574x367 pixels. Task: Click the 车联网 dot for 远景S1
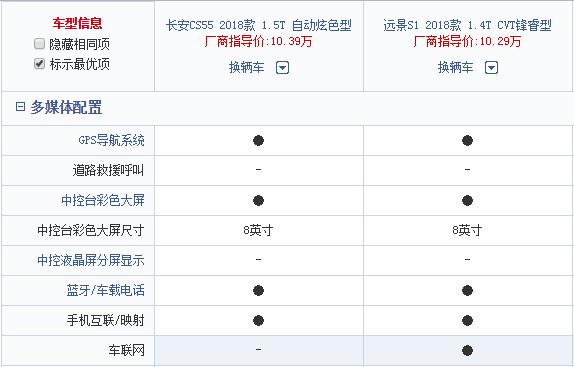pyautogui.click(x=467, y=351)
